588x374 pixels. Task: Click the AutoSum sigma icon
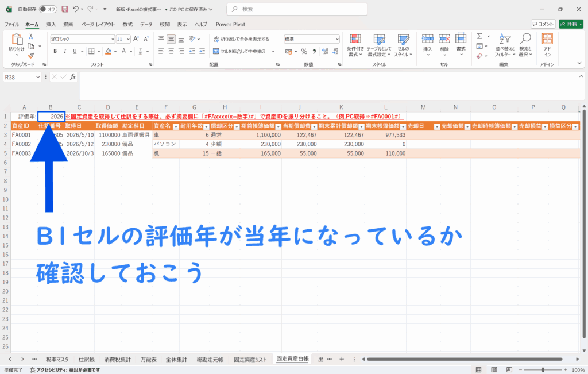(x=479, y=36)
